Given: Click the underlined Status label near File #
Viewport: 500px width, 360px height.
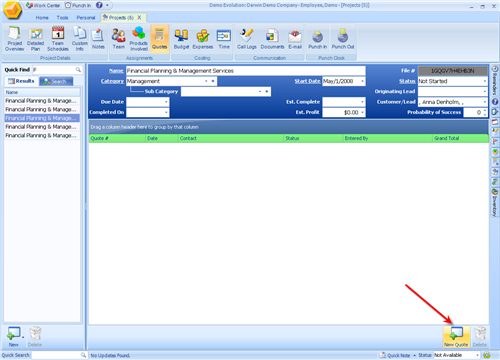Looking at the screenshot, I should pyautogui.click(x=407, y=81).
